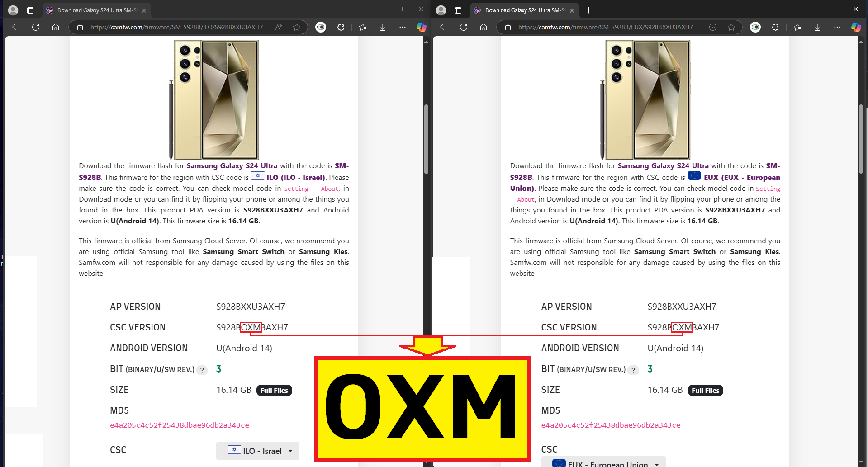The height and width of the screenshot is (467, 868).
Task: Click the ILO page vertical scrollbar thumb
Action: point(426,139)
